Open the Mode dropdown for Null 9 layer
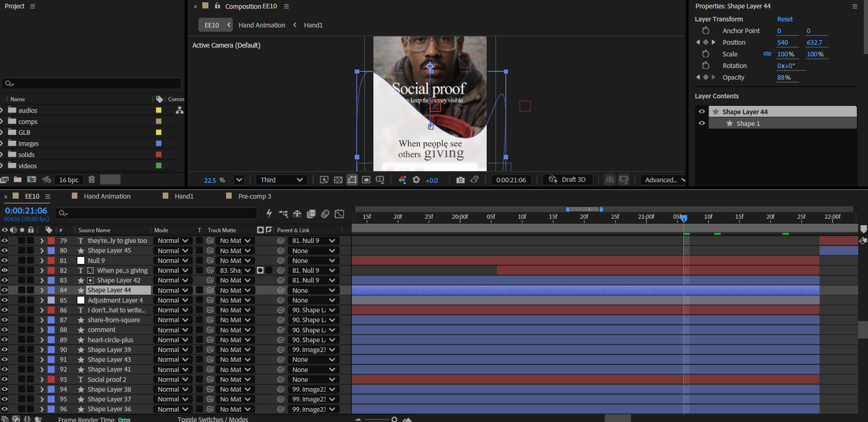This screenshot has width=868, height=422. coord(172,261)
